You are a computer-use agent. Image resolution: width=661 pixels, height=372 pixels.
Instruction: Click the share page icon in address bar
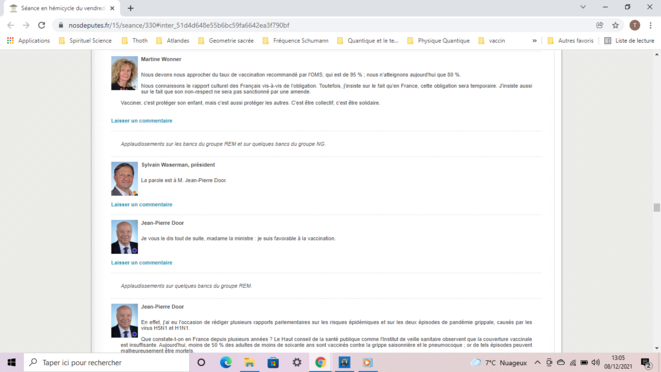coord(599,25)
